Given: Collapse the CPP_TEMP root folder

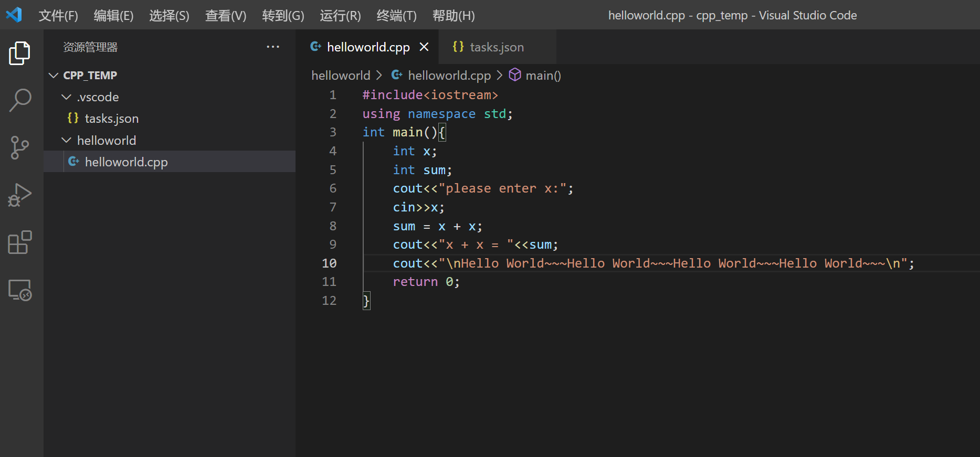Looking at the screenshot, I should (53, 75).
